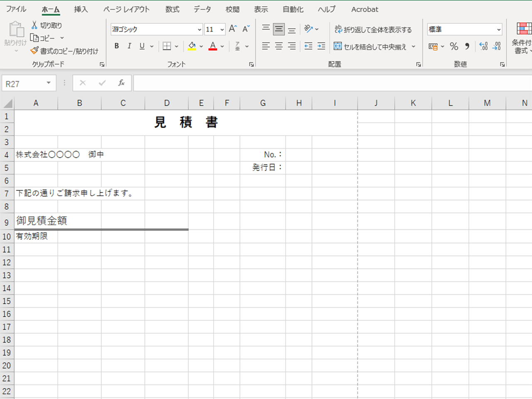This screenshot has width=532, height=399.
Task: Click the comma style icon
Action: click(x=467, y=46)
